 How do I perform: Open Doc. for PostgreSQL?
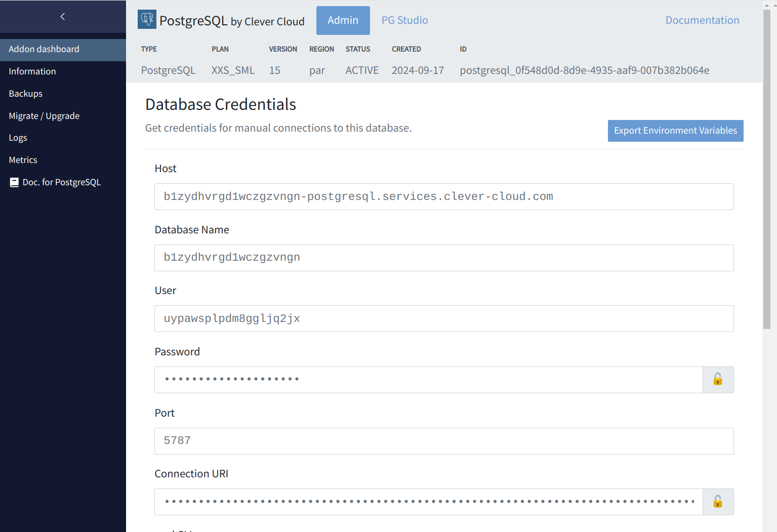coord(61,182)
